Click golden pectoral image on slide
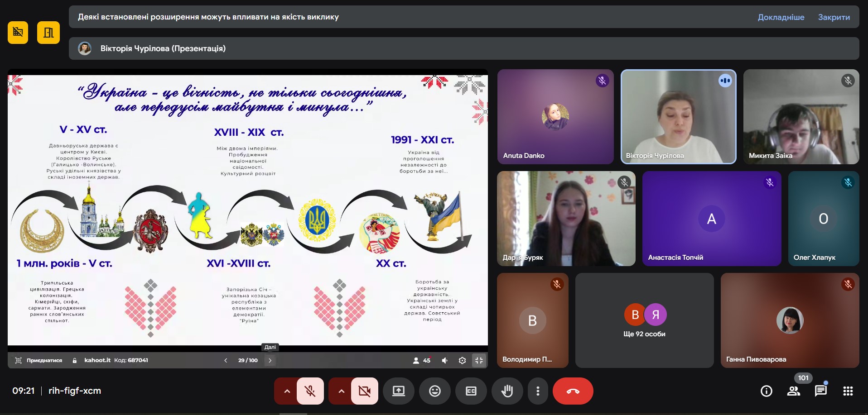Screen dimensions: 868x415 (x=42, y=230)
